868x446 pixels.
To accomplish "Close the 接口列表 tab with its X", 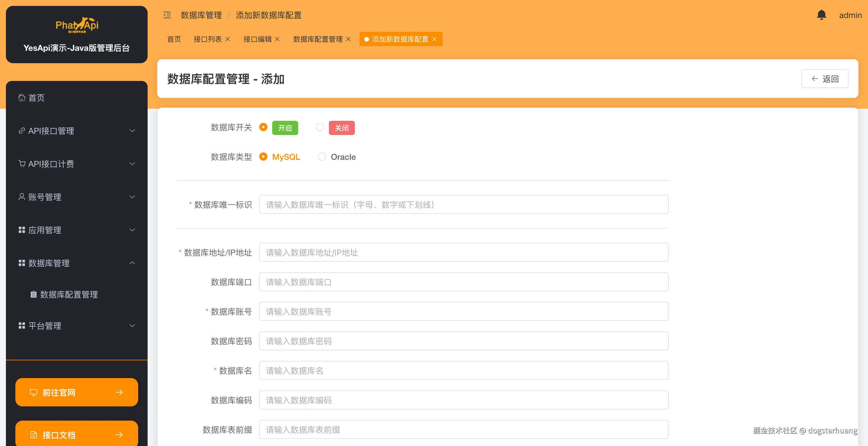I will 228,39.
